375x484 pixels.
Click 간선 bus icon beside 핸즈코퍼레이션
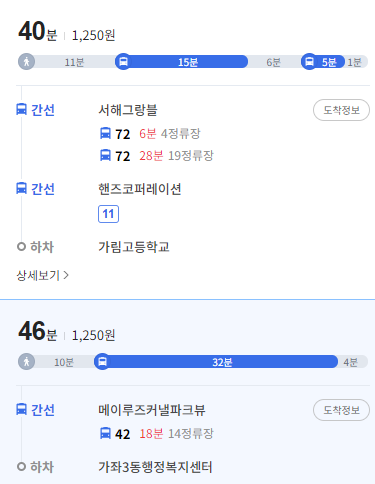point(21,188)
